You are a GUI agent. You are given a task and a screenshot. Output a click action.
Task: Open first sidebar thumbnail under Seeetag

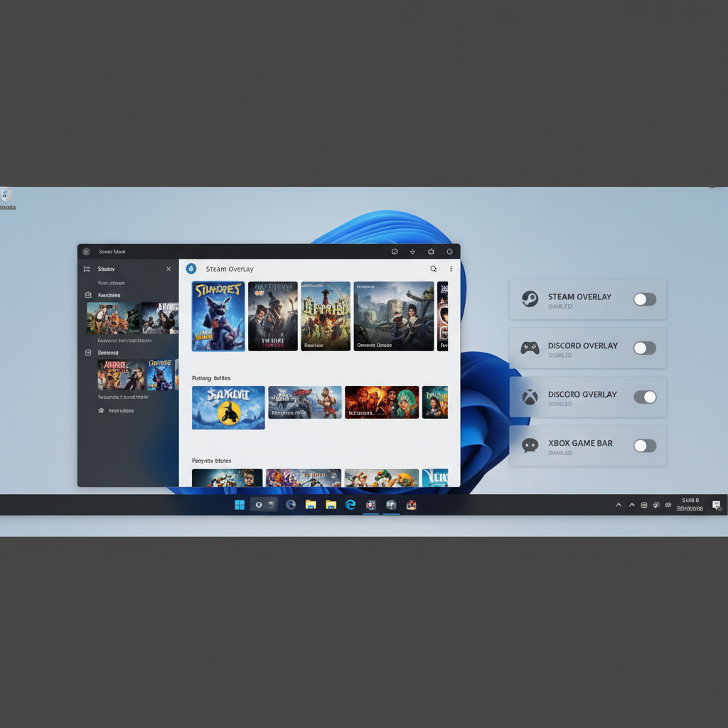[121, 375]
